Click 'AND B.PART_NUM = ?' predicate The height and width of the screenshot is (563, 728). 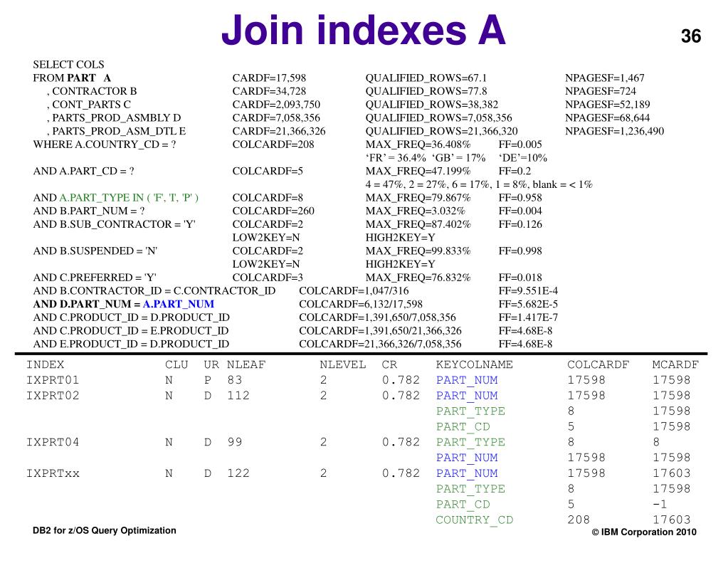89,211
